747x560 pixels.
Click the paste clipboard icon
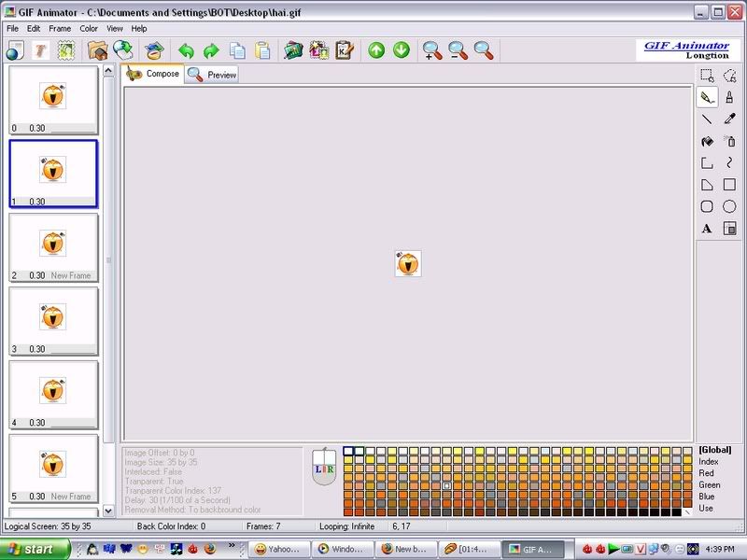262,50
